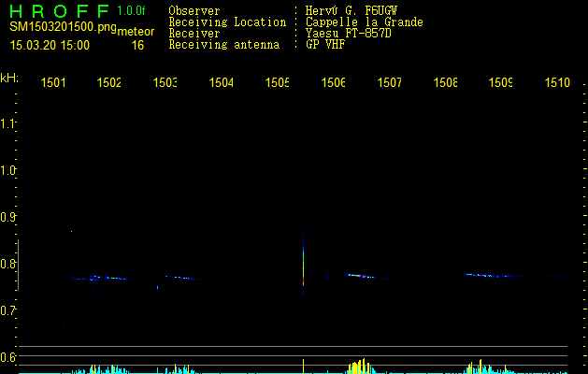Click the version number 1.0.0f
Viewport: 588px width, 374px height.
(x=131, y=10)
